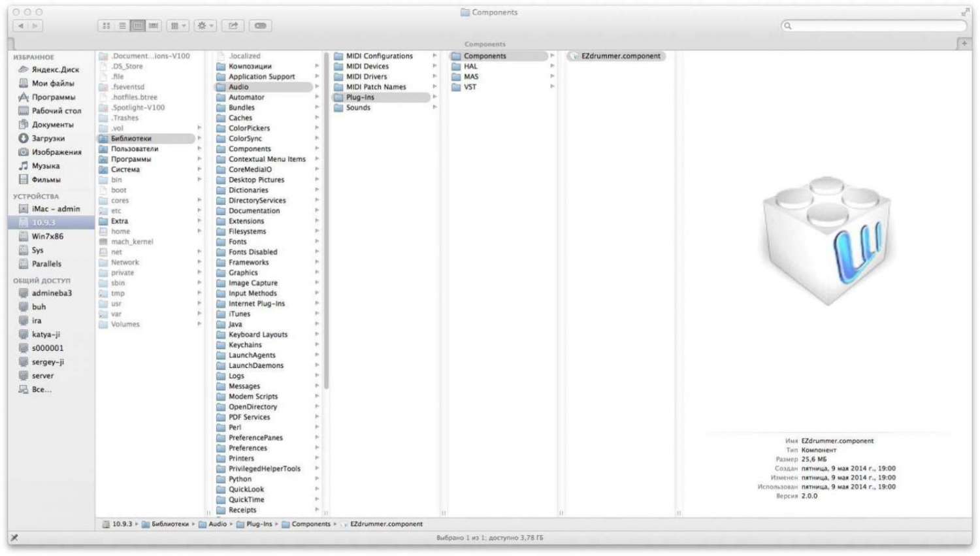Select the Parallels volume in sidebar

click(x=46, y=264)
